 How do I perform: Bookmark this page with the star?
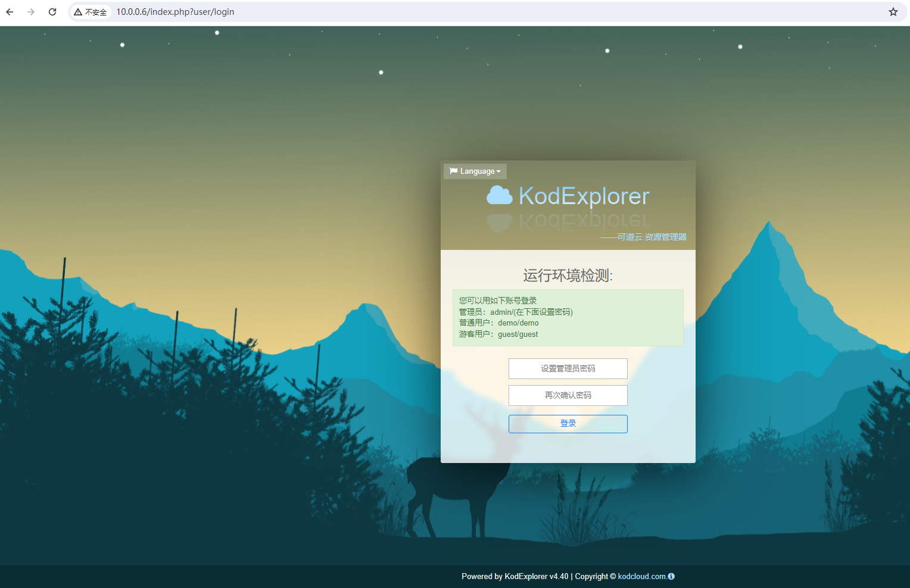pos(893,12)
